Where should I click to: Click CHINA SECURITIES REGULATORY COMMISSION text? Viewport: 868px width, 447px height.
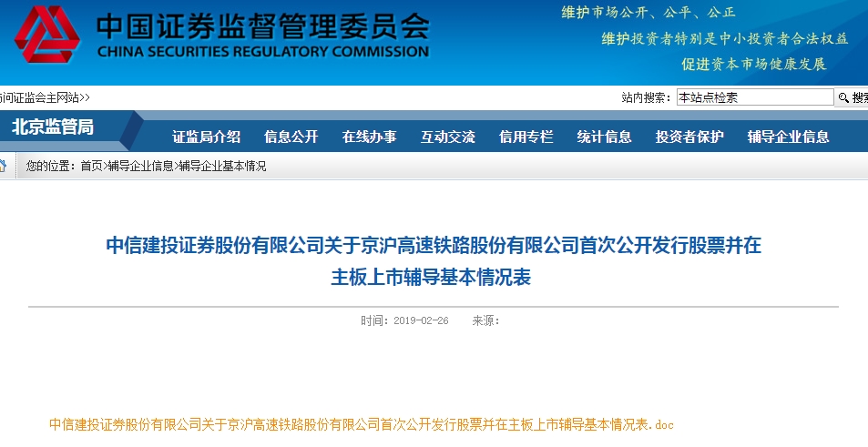point(263,52)
